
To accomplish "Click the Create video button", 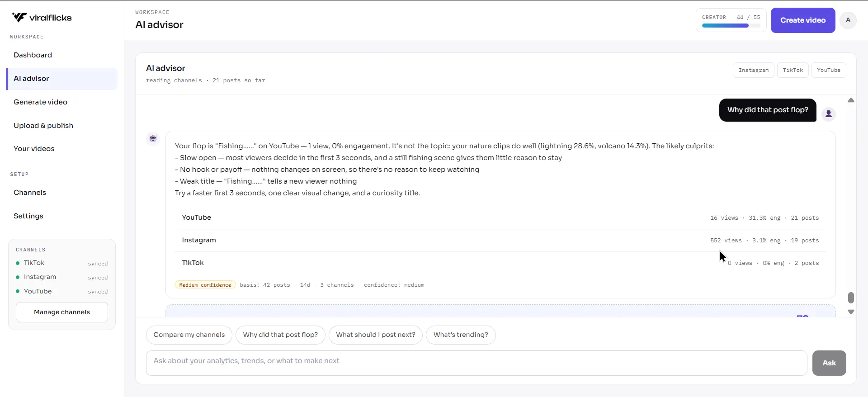I will [803, 20].
